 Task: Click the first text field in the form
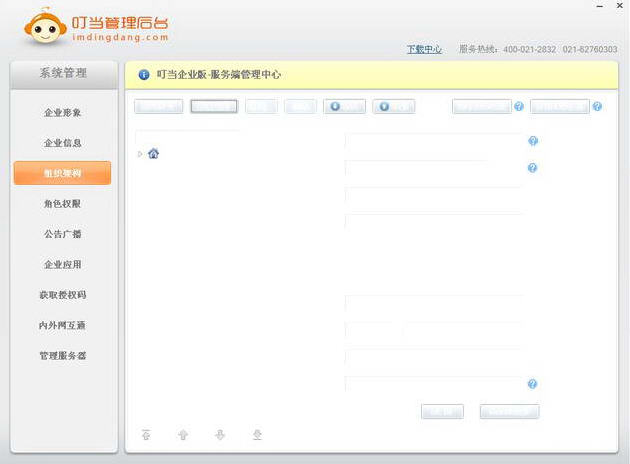(x=433, y=141)
